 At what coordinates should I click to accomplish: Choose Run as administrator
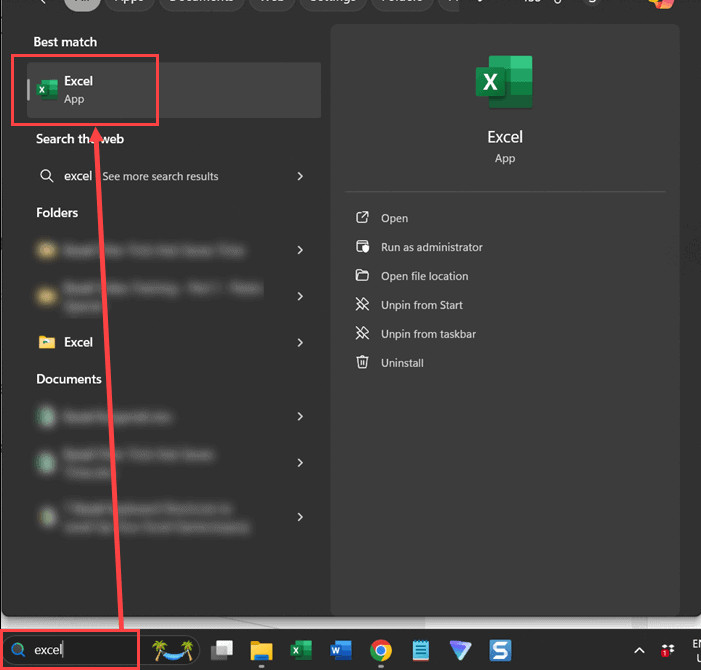click(431, 247)
